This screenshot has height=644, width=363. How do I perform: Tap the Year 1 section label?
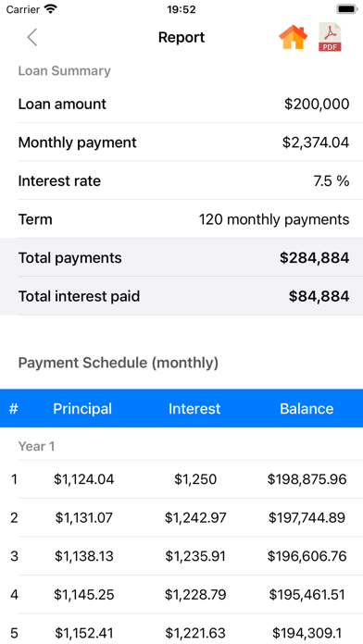click(x=37, y=446)
